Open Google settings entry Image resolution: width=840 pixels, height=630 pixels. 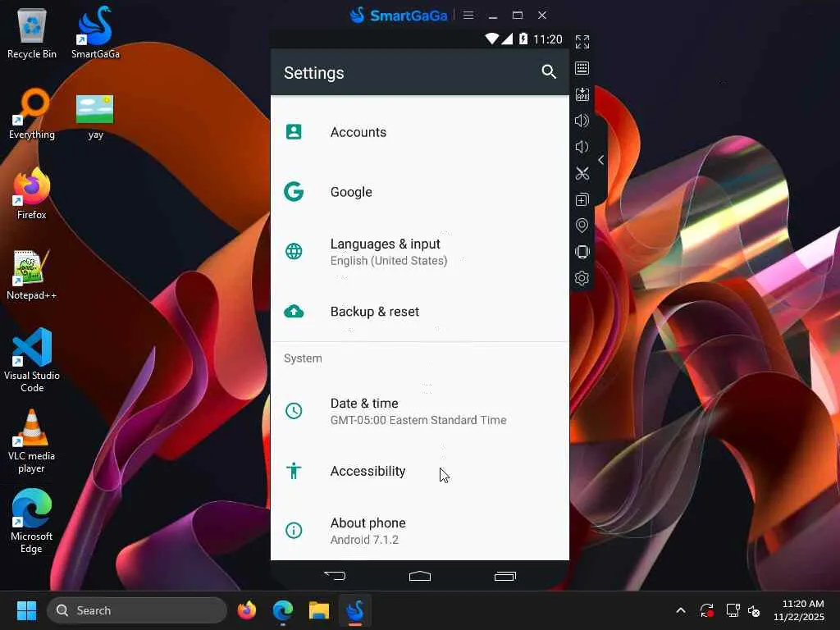[419, 192]
